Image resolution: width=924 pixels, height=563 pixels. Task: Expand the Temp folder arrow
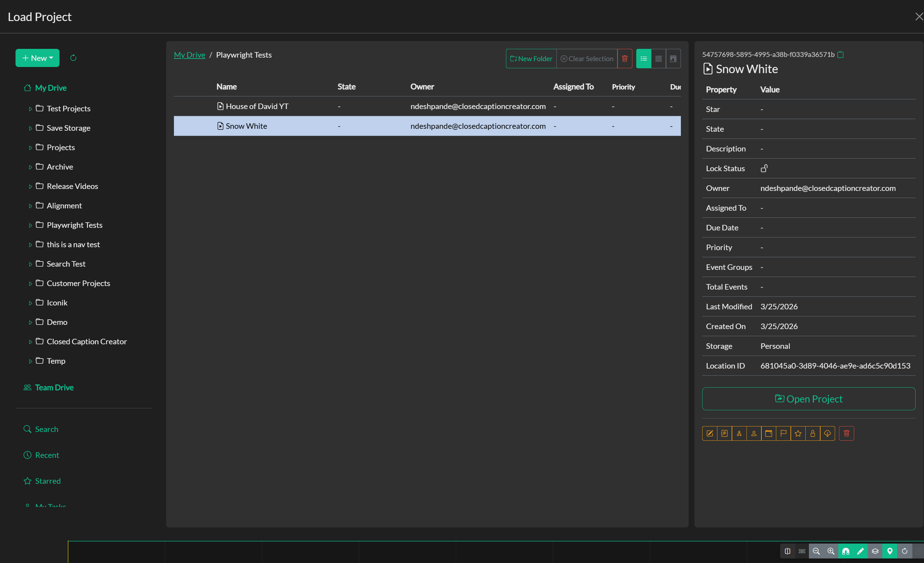pos(30,361)
